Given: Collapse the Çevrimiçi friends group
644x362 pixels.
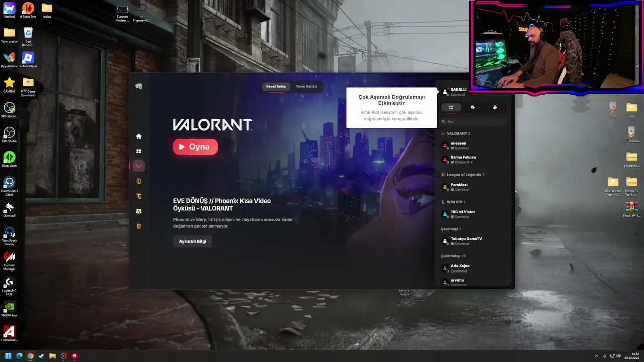Looking at the screenshot, I should [x=451, y=229].
